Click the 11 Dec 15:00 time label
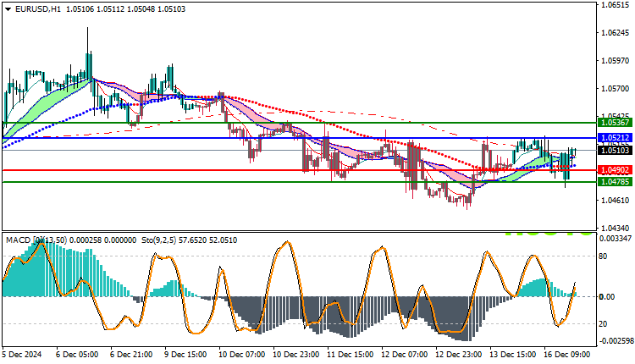The height and width of the screenshot is (364, 635). 351,355
